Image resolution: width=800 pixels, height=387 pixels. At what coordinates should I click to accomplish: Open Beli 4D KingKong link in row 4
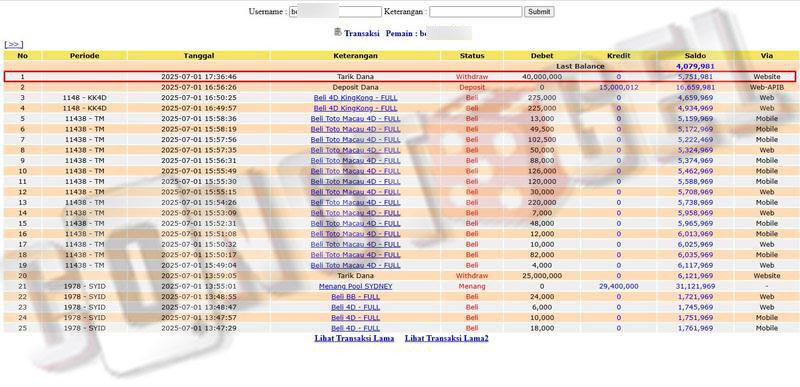coord(356,108)
